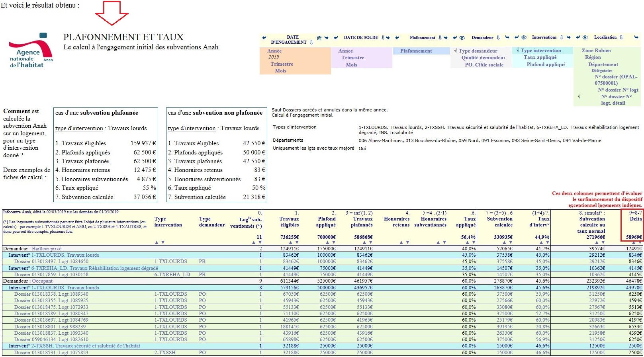Expand the Interventions down arrow
This screenshot has height=357, width=644.
click(x=561, y=37)
